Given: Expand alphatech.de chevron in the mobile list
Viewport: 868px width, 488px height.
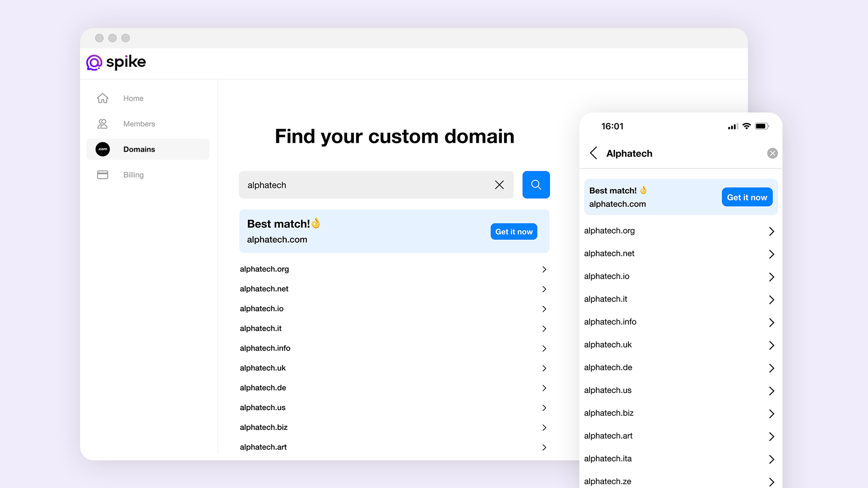Looking at the screenshot, I should (x=771, y=368).
